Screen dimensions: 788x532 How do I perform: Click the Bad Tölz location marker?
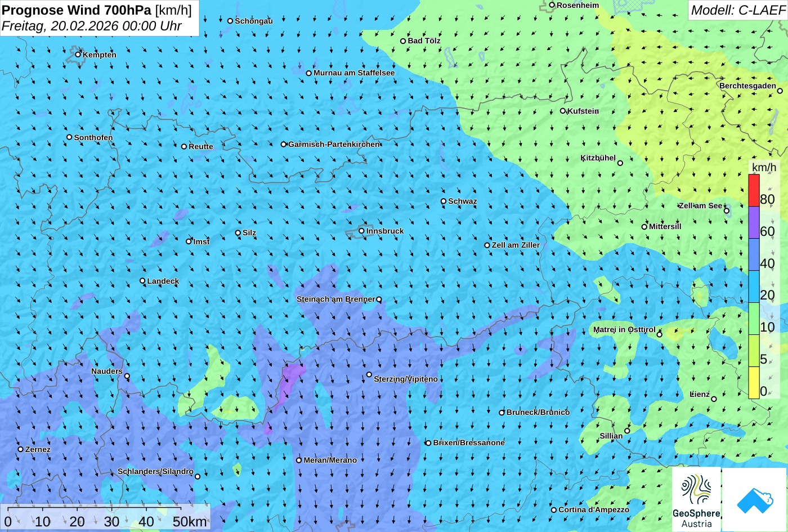403,41
